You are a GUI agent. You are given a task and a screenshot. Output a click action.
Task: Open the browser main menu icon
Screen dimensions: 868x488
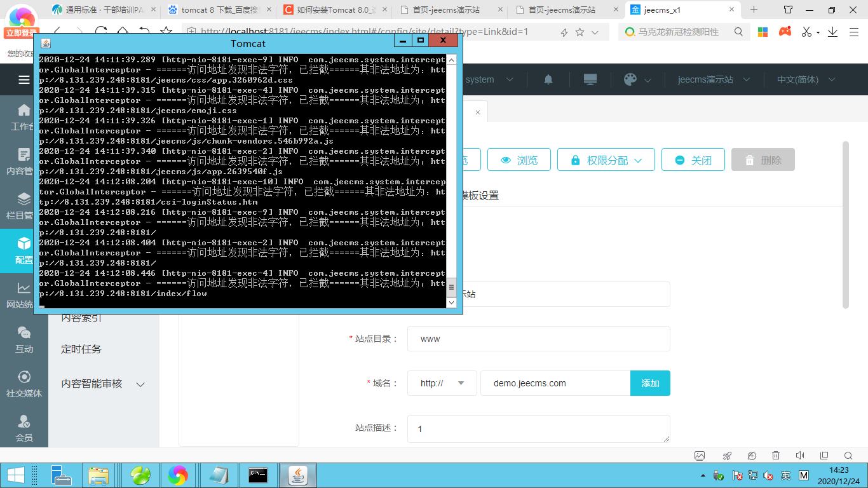pyautogui.click(x=854, y=32)
